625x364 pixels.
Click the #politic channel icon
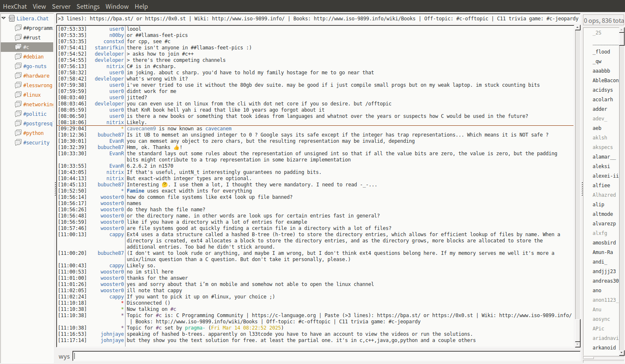pyautogui.click(x=18, y=114)
